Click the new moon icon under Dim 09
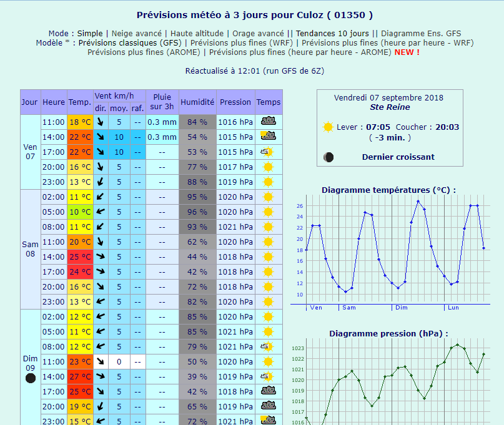The height and width of the screenshot is (425, 504). [31, 378]
